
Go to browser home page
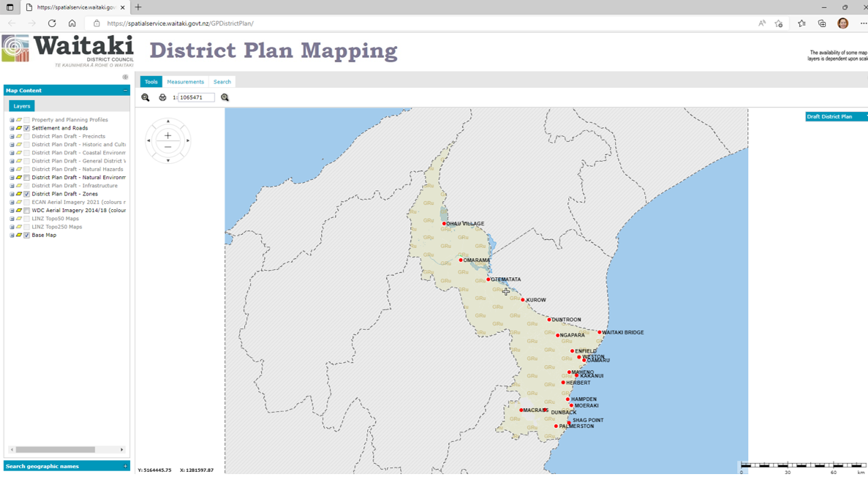click(x=72, y=23)
